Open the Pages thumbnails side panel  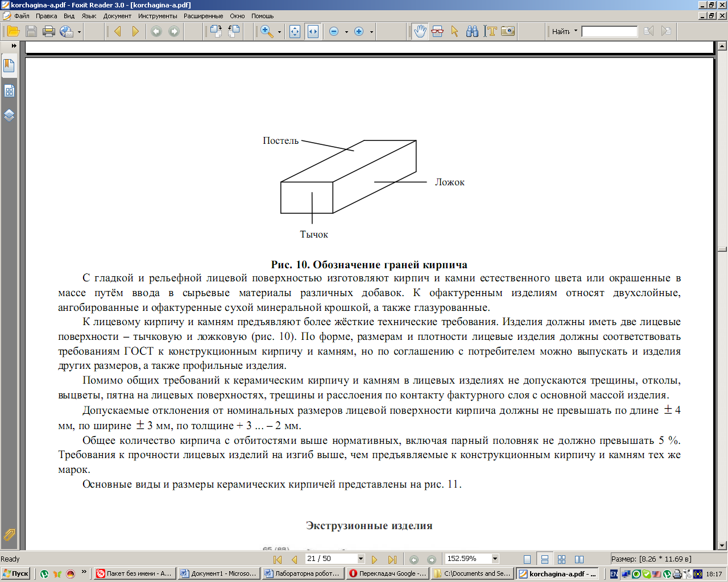point(9,91)
